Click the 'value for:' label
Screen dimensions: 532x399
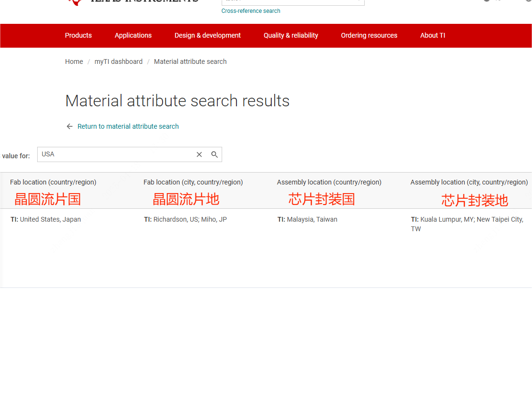16,156
